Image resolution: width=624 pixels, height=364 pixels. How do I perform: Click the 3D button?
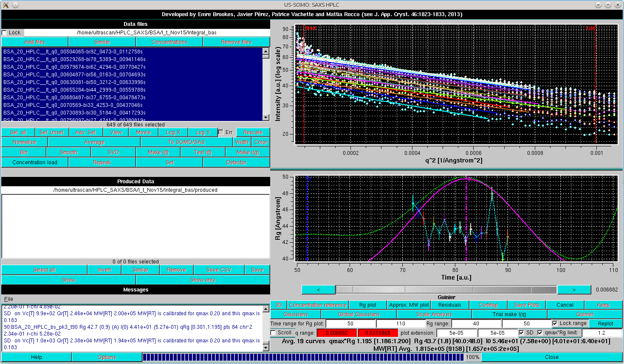click(x=279, y=305)
